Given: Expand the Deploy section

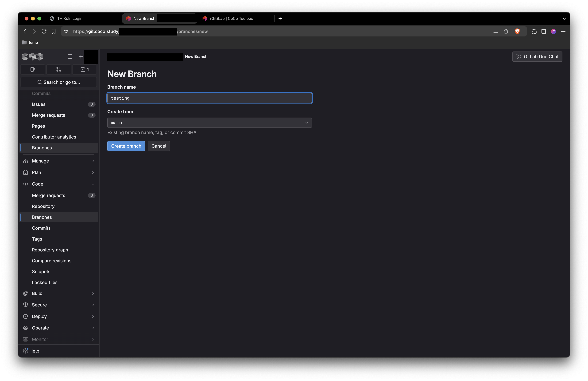Looking at the screenshot, I should click(58, 316).
